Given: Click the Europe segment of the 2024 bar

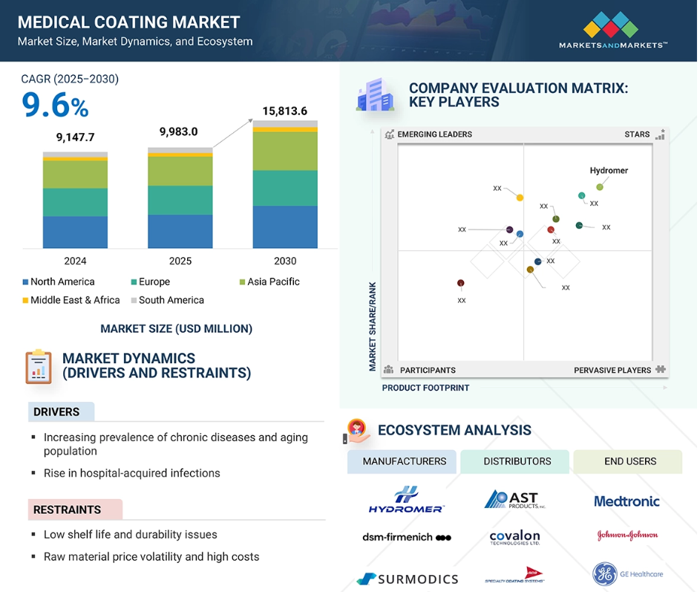Looking at the screenshot, I should 75,202.
